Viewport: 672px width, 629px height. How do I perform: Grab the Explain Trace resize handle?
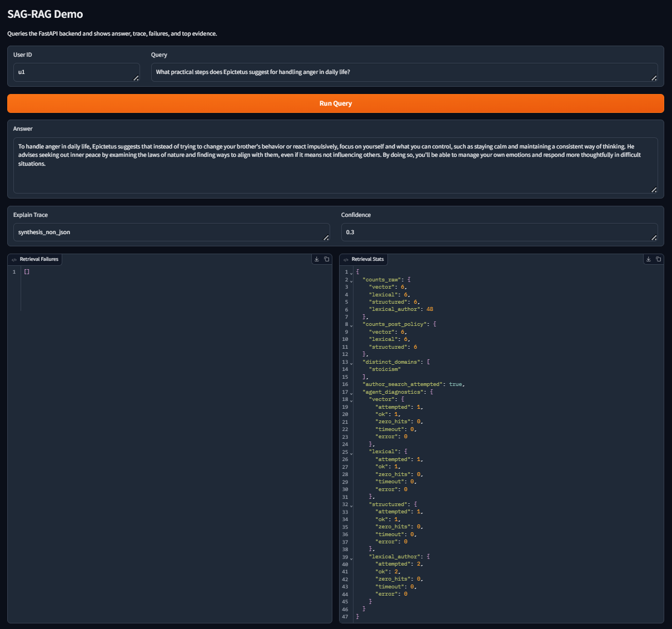326,238
